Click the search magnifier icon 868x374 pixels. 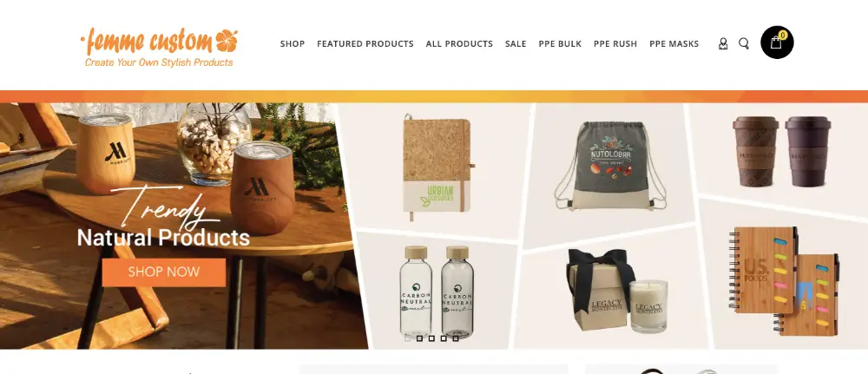click(x=744, y=43)
